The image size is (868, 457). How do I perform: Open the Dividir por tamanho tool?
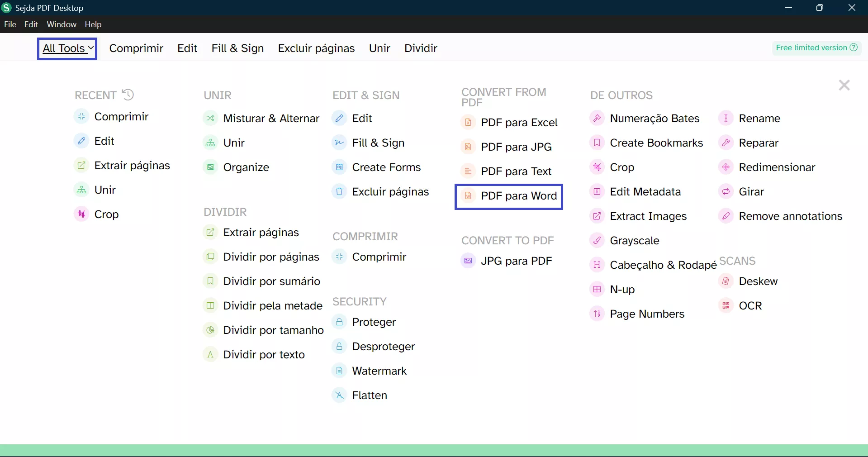pyautogui.click(x=273, y=330)
